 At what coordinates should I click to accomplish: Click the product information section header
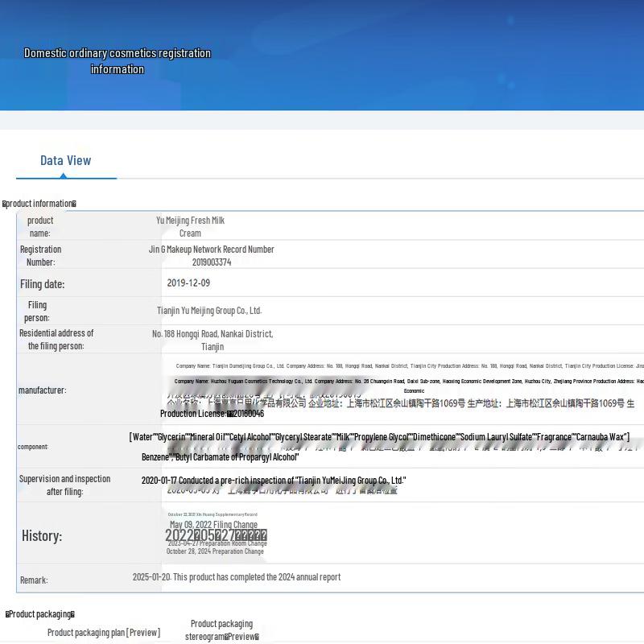point(39,204)
